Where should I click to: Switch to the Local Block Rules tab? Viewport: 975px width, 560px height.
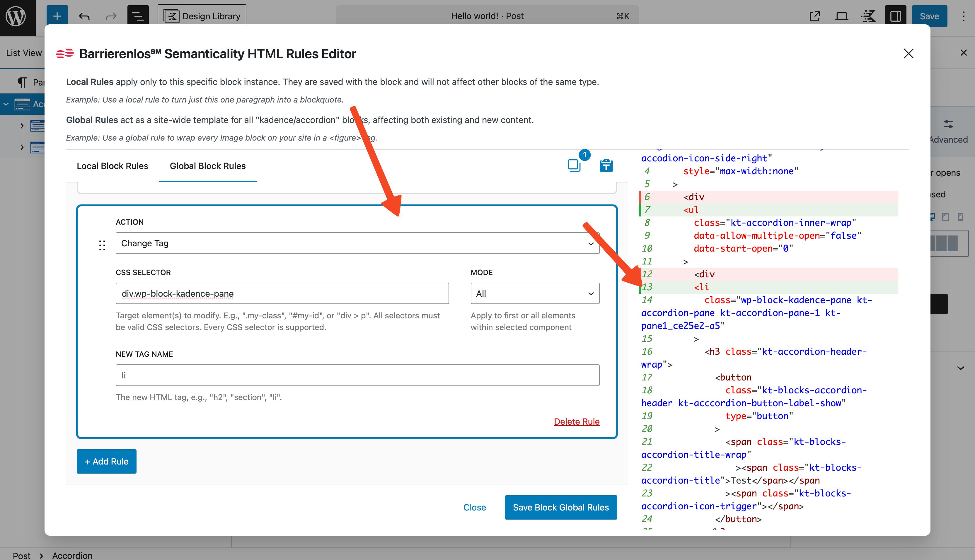pos(112,166)
